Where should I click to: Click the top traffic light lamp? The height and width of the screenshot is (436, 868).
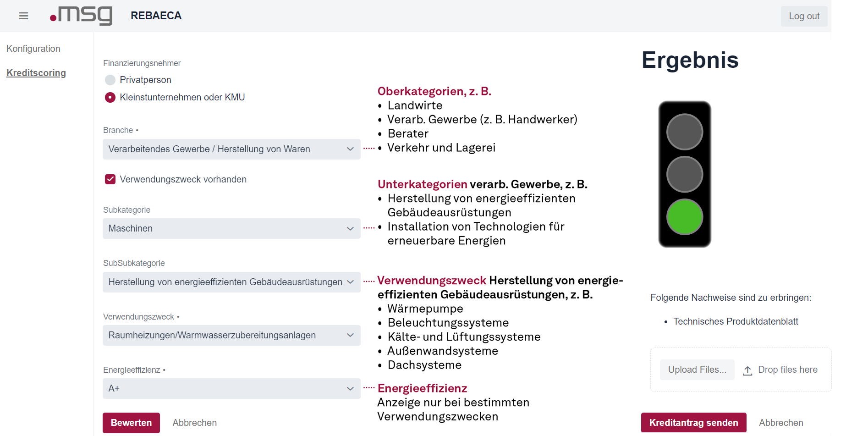coord(685,132)
